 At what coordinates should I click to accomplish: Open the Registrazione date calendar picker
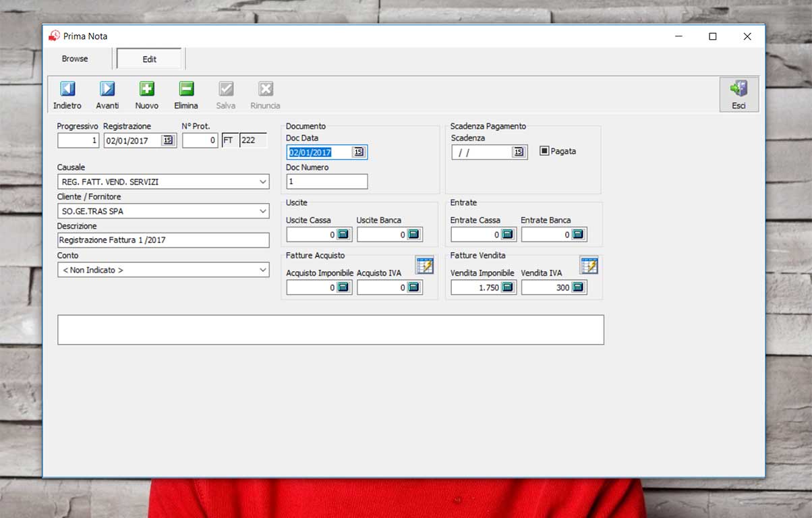click(168, 140)
